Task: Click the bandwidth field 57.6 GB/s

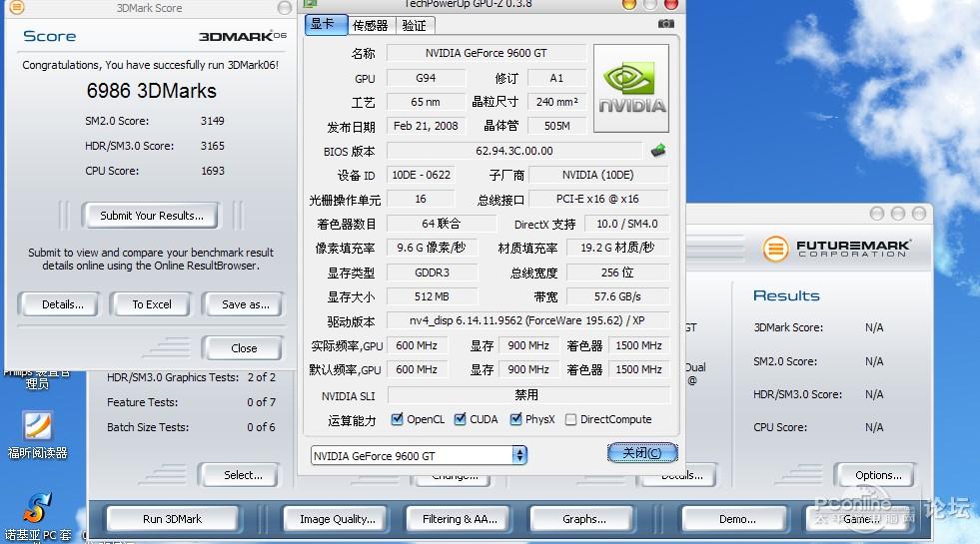Action: click(x=617, y=296)
